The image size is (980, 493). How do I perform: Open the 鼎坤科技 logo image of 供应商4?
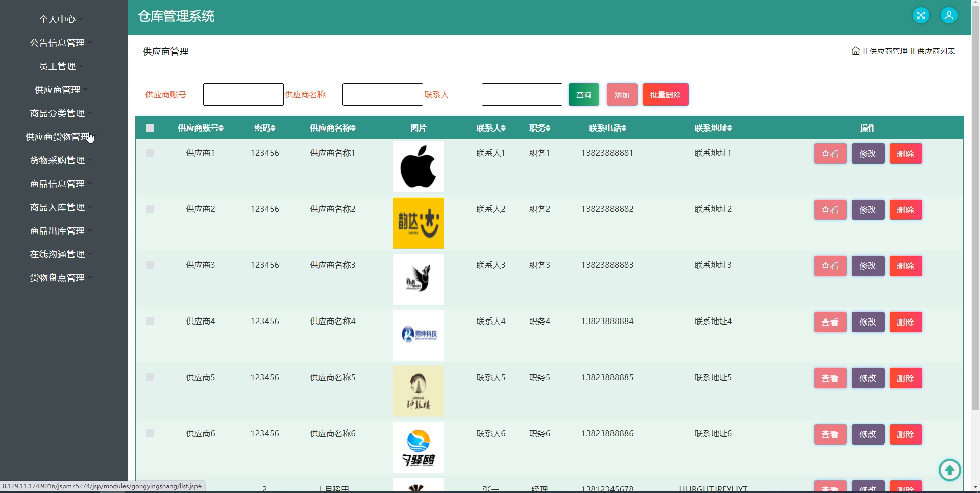click(x=419, y=335)
